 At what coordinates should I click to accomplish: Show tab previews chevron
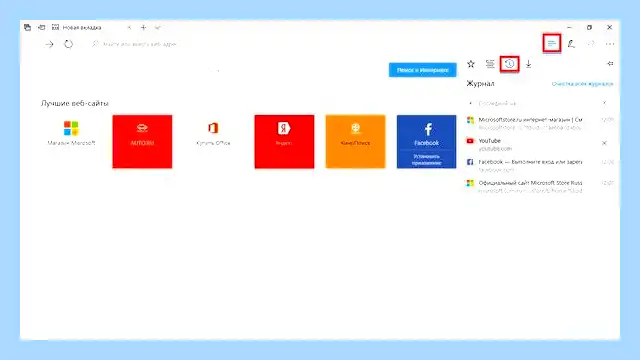click(x=158, y=27)
